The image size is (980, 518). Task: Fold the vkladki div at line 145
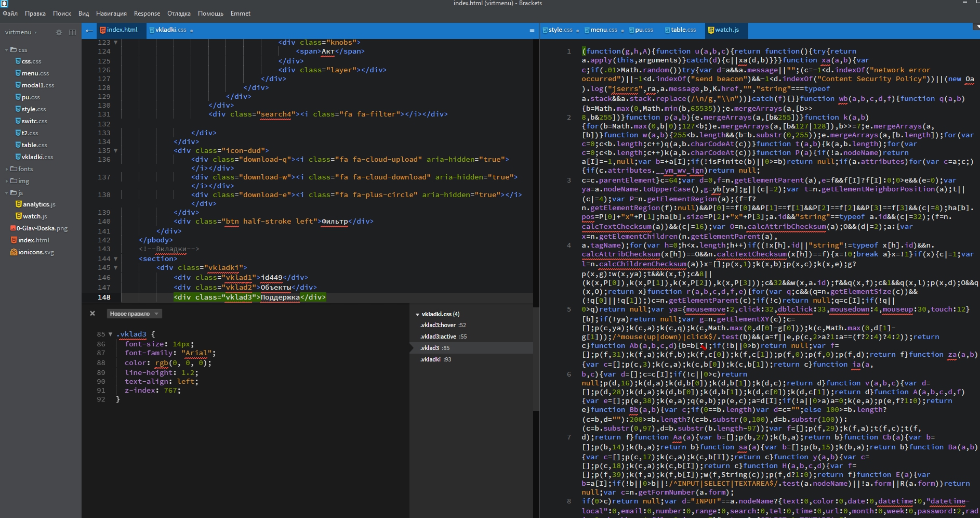(115, 268)
